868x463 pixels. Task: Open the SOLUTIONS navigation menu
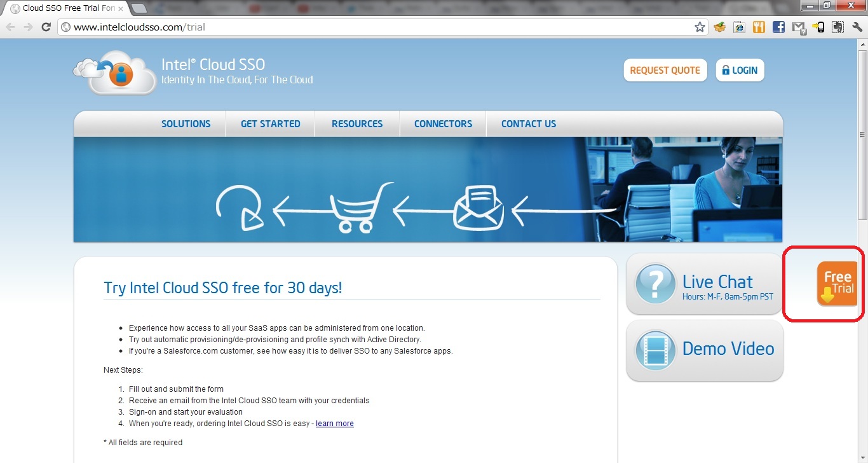point(186,123)
